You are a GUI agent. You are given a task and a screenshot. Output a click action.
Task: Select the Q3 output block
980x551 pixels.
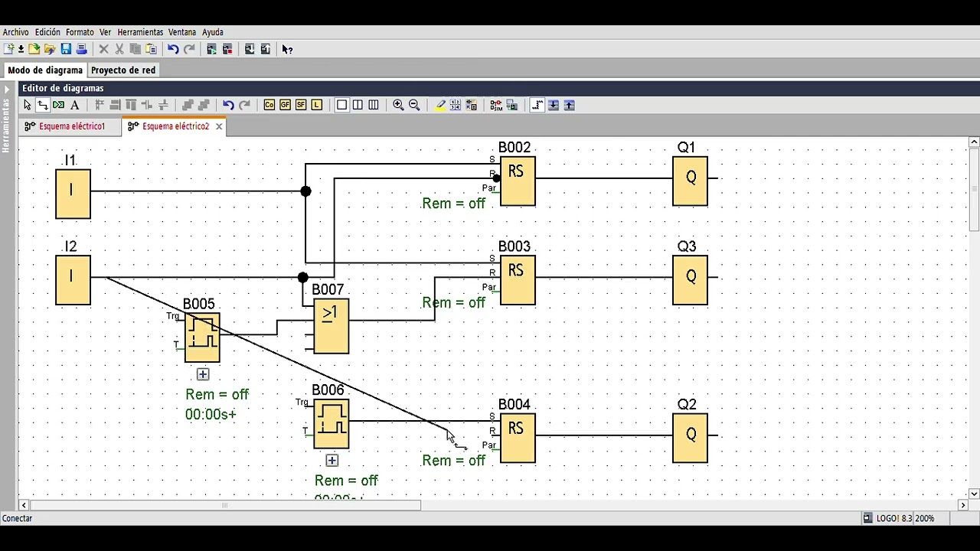pyautogui.click(x=691, y=280)
